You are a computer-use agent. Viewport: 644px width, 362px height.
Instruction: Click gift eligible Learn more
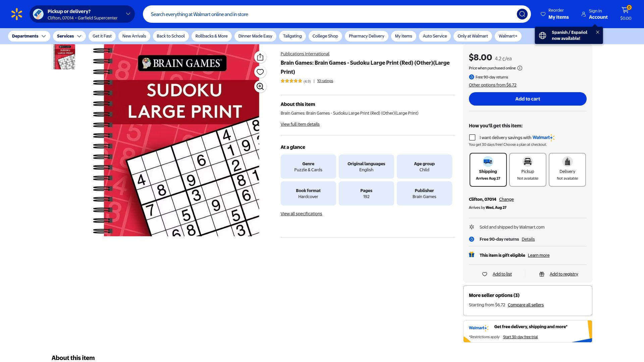(x=538, y=255)
